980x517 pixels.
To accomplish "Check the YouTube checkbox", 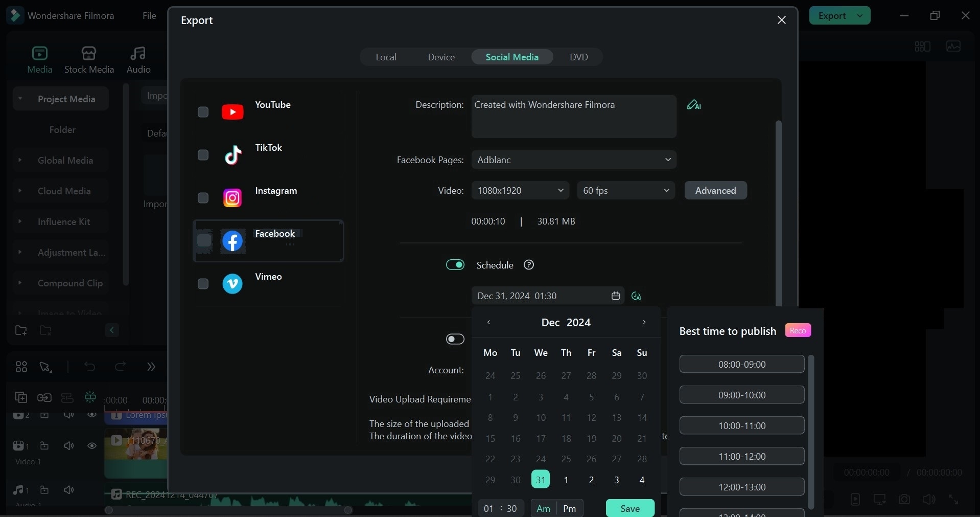I will point(203,112).
